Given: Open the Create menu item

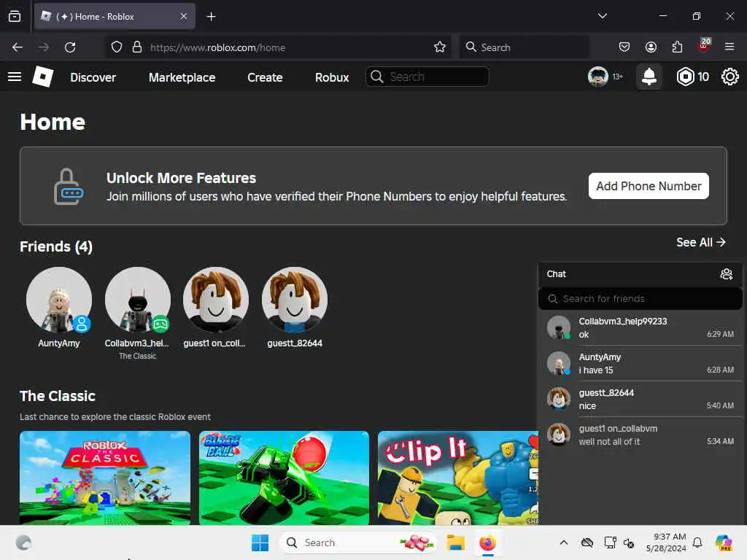Looking at the screenshot, I should click(x=265, y=77).
